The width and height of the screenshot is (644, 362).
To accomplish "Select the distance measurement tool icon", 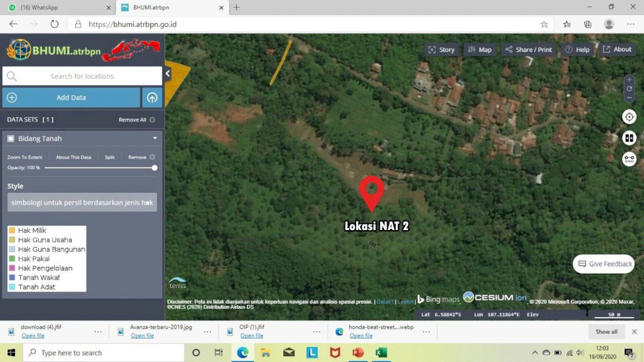I will tap(629, 159).
